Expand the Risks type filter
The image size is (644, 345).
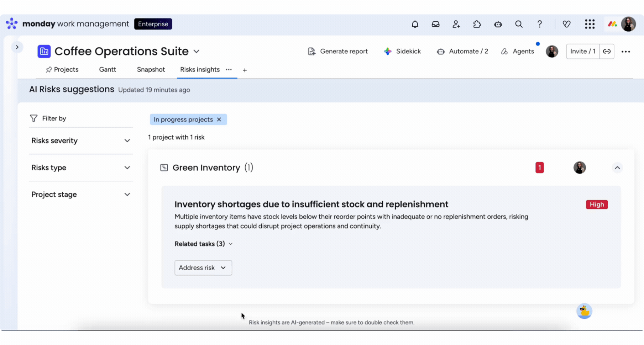point(81,168)
